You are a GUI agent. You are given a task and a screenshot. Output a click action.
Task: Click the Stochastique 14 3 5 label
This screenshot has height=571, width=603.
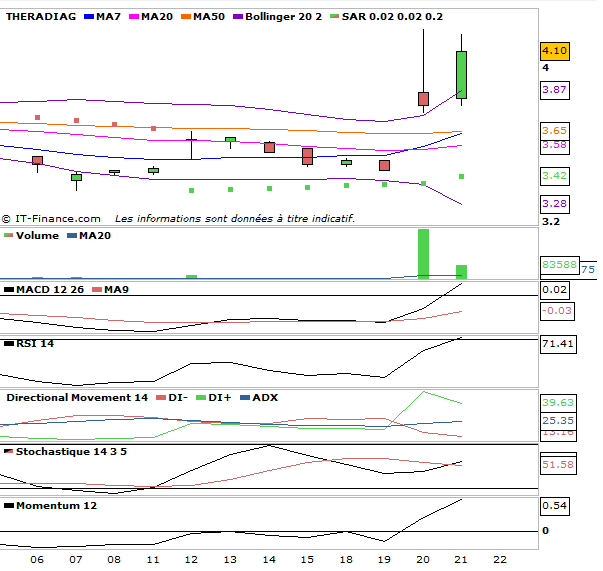point(71,451)
